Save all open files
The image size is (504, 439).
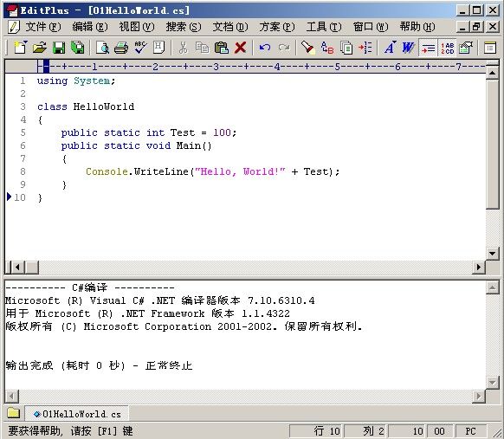77,48
